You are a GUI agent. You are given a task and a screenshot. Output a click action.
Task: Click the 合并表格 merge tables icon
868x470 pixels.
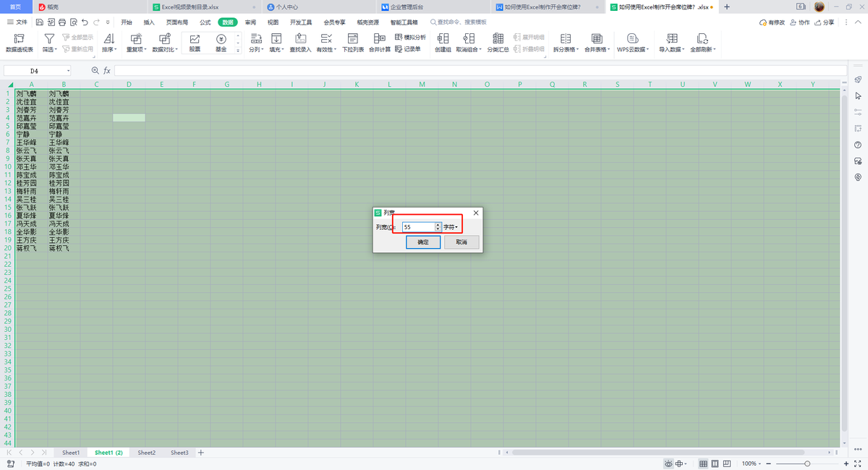[x=597, y=38]
